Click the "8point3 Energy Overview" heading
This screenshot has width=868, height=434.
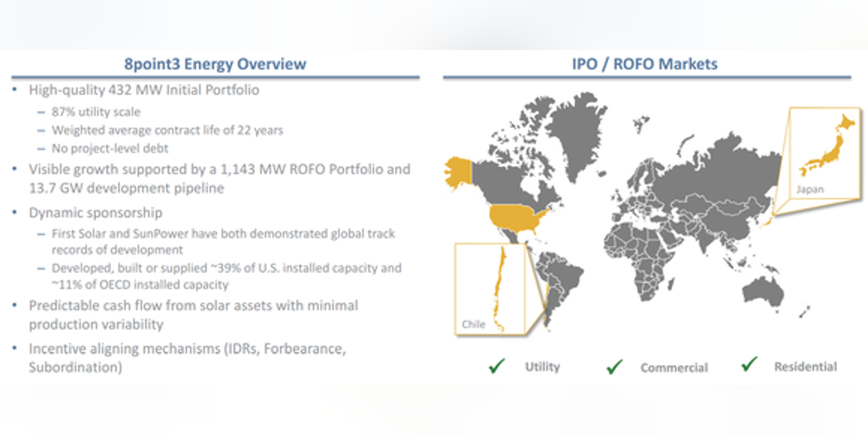(x=215, y=64)
